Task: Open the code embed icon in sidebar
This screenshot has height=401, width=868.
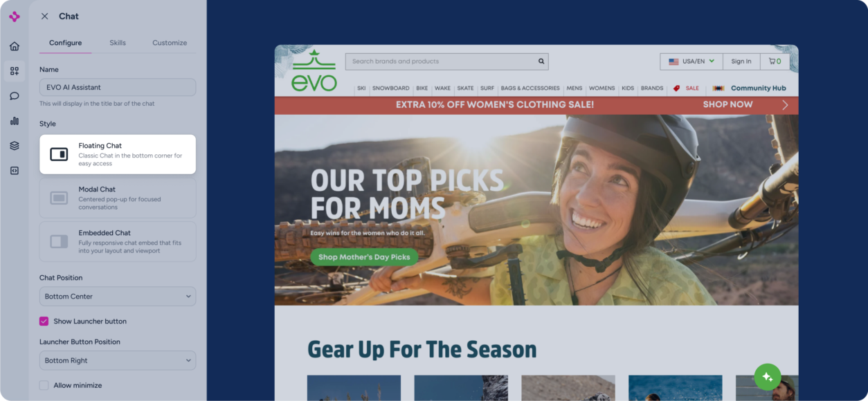Action: (x=15, y=171)
